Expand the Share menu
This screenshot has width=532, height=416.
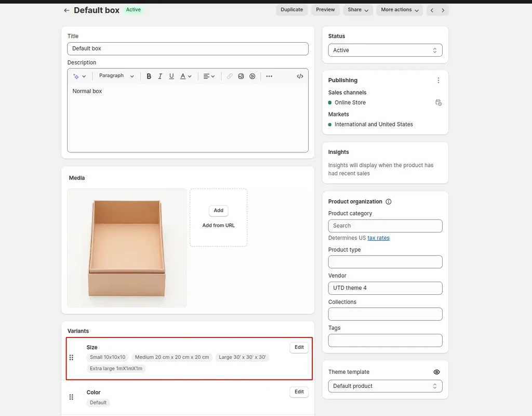358,10
